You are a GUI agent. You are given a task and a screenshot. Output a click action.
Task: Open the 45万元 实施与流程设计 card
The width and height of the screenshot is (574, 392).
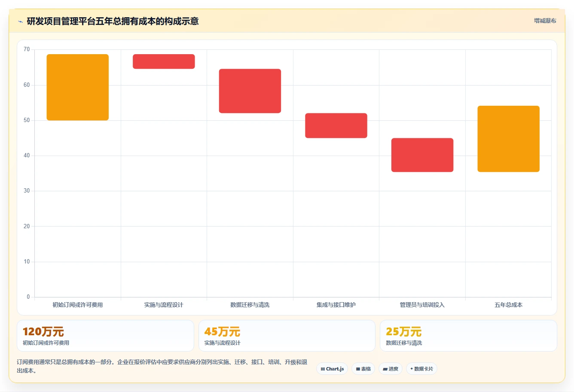pyautogui.click(x=287, y=336)
